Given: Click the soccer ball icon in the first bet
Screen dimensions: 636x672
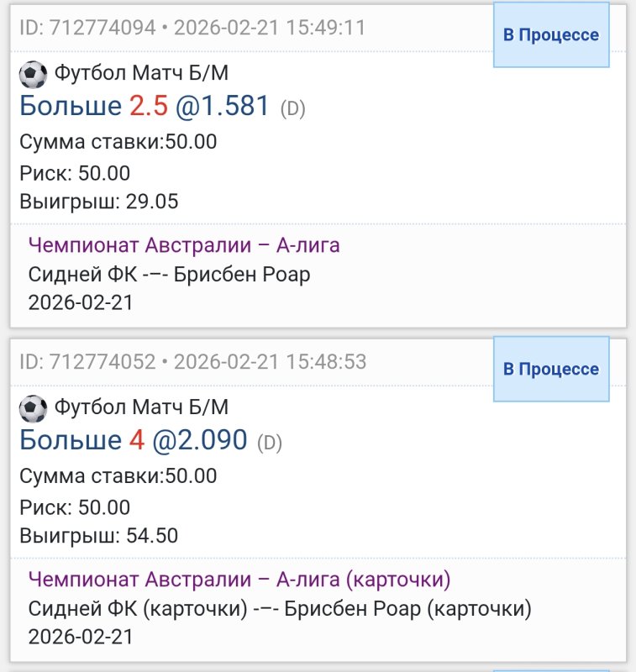Looking at the screenshot, I should coord(33,75).
